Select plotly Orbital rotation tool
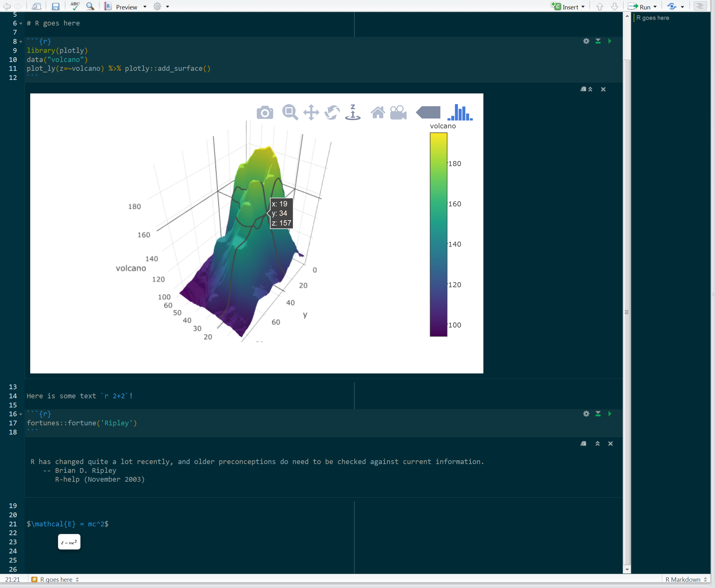715x588 pixels. tap(332, 112)
